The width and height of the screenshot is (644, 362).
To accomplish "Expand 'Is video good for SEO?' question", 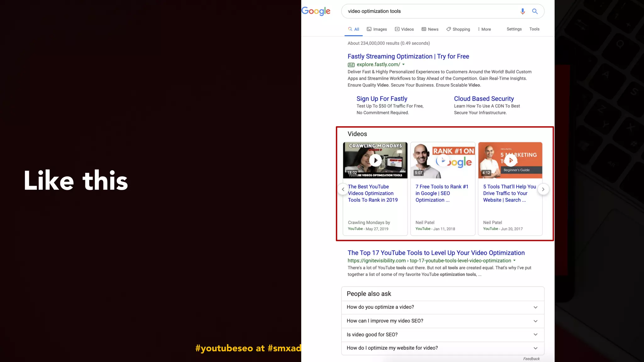I will pos(535,335).
